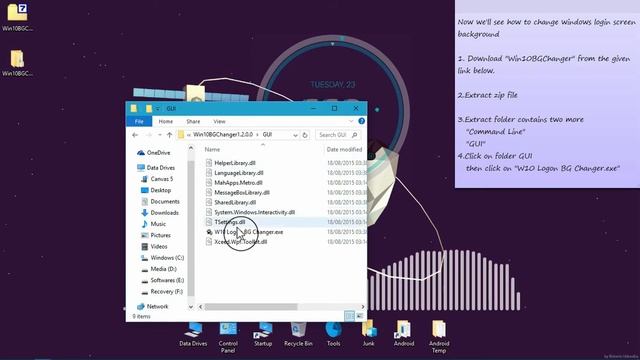Open Documents in navigation pane
Image resolution: width=640 pixels, height=360 pixels.
pos(165,201)
